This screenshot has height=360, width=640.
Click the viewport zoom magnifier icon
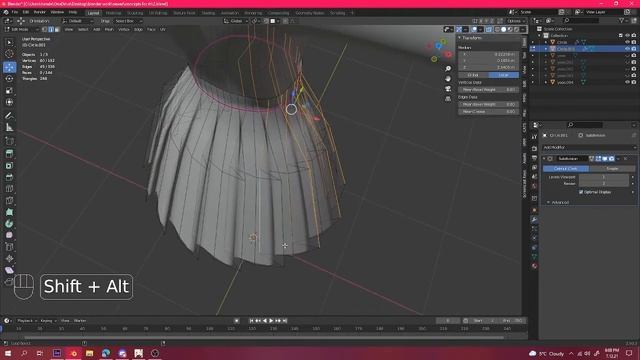pos(448,69)
